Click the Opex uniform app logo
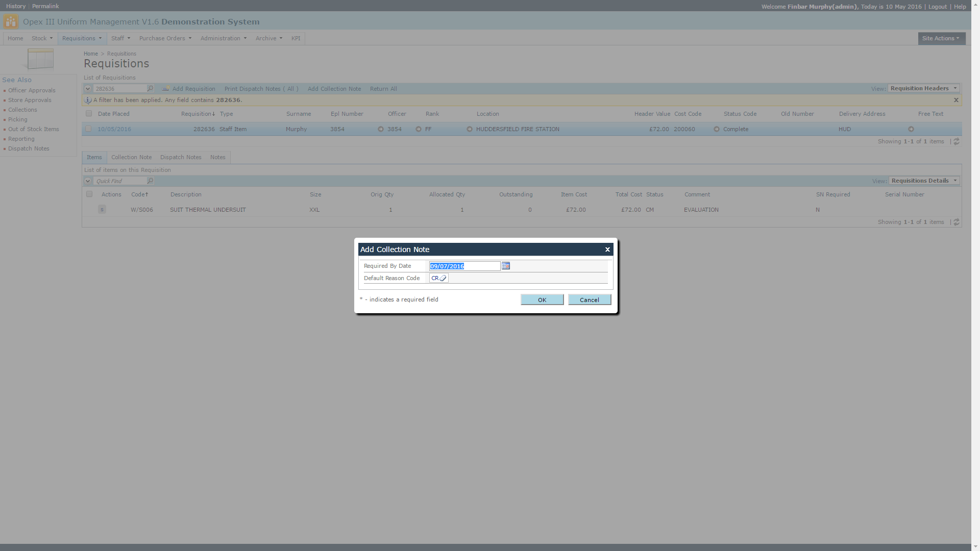 pos(10,22)
